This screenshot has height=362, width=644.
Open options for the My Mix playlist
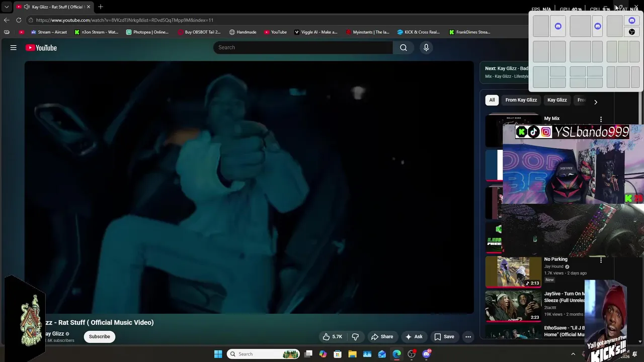601,119
